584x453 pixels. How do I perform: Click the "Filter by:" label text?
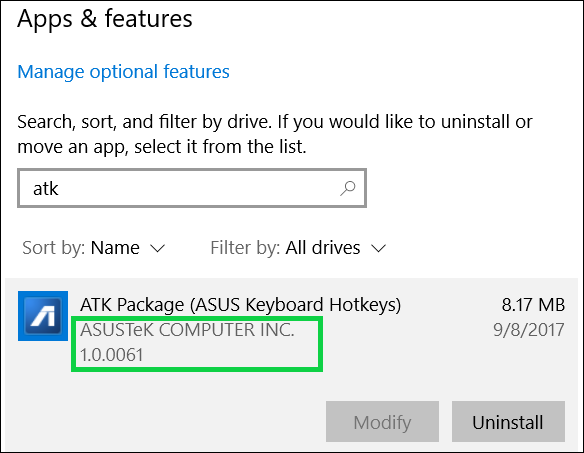[x=245, y=248]
